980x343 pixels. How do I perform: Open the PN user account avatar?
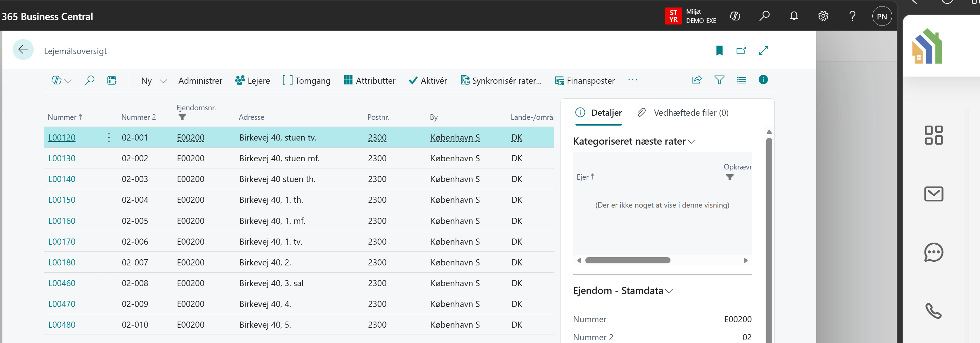[x=882, y=16]
